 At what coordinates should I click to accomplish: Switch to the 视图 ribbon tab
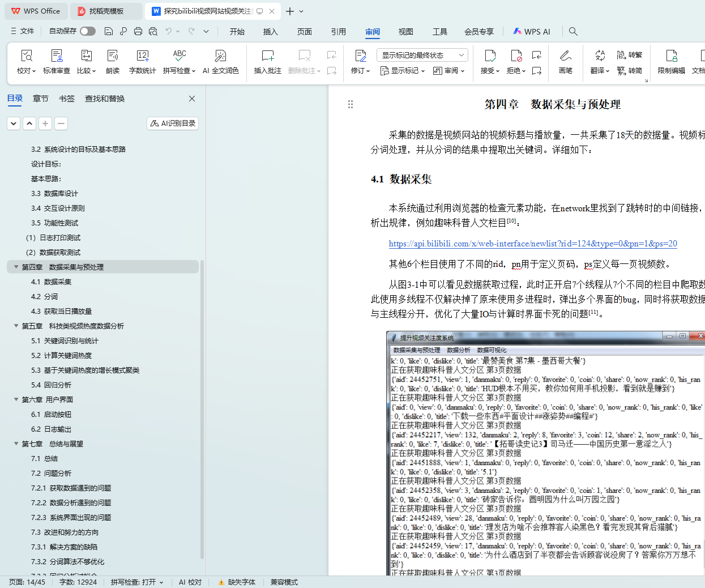point(405,32)
